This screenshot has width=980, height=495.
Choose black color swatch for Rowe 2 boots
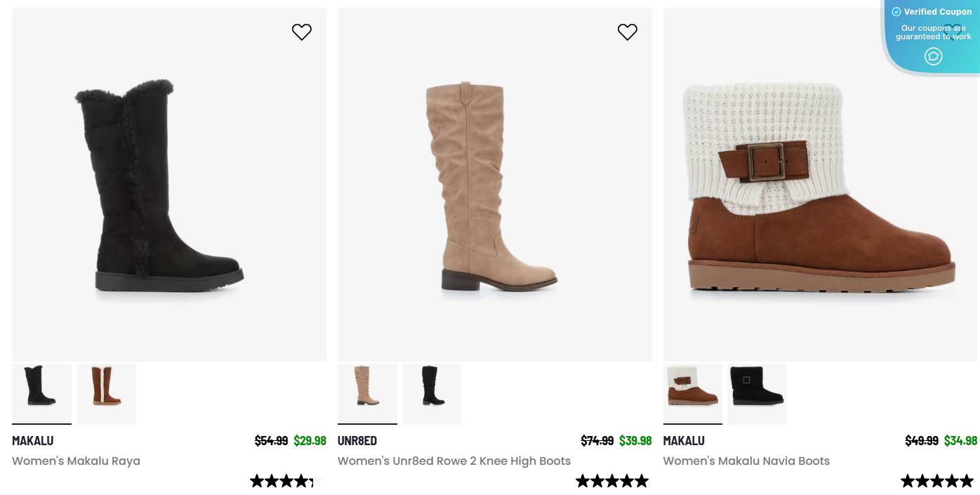pos(432,393)
